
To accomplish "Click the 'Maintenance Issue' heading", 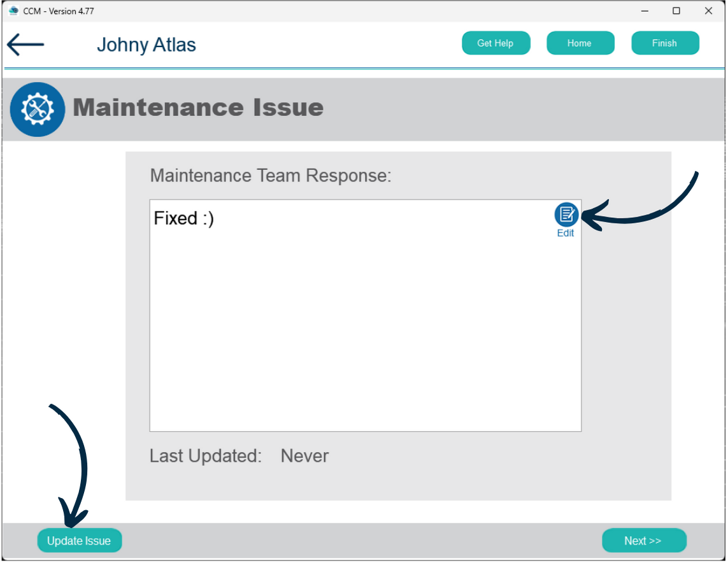I will (198, 108).
